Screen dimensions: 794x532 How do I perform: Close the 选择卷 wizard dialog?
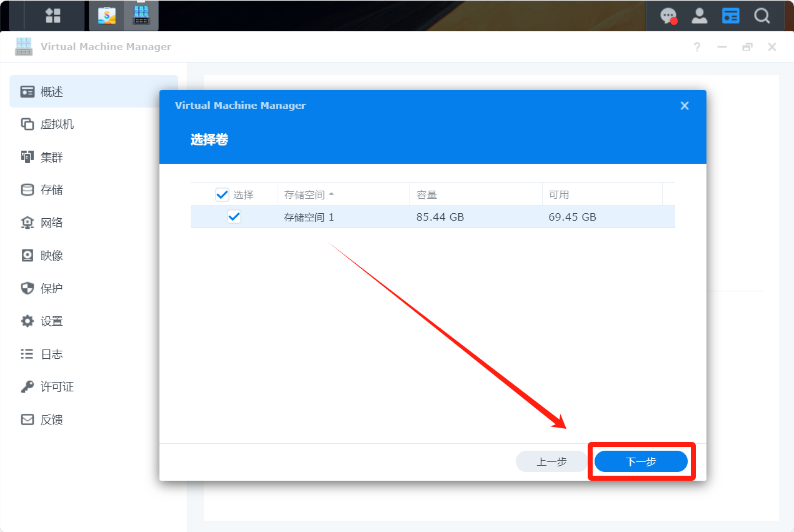(x=685, y=106)
